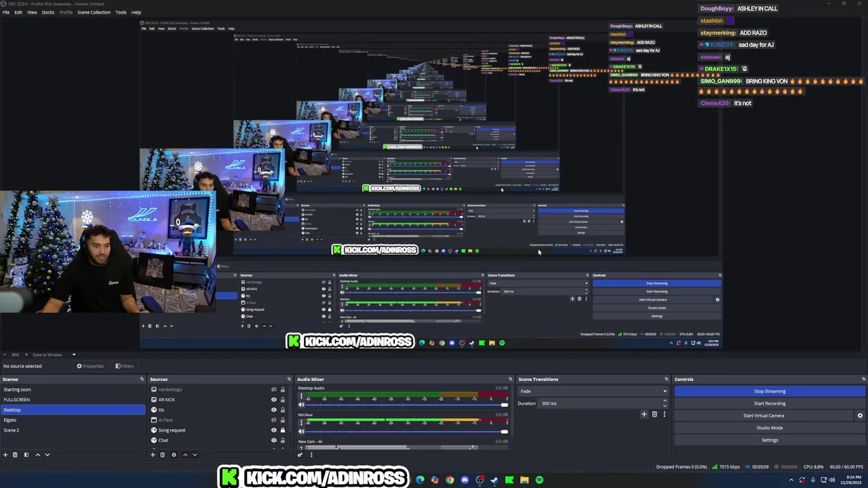This screenshot has height=488, width=868.
Task: Remove selected scene with trash icon
Action: coord(16,455)
